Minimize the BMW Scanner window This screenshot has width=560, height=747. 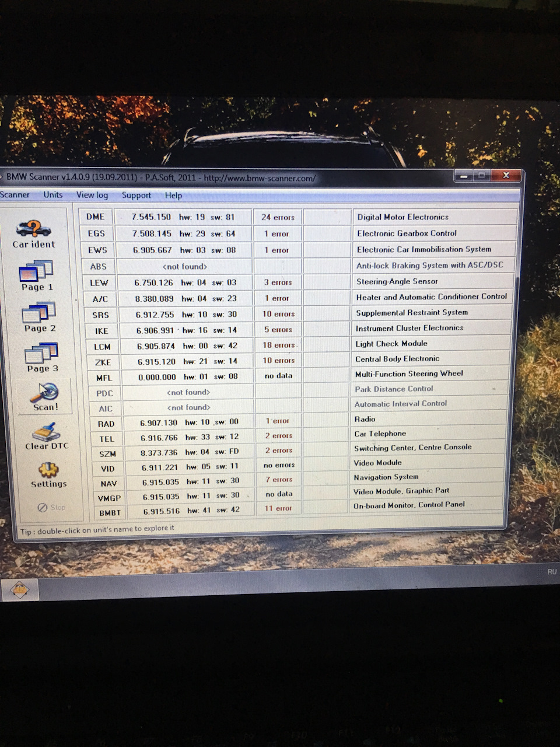(x=463, y=175)
